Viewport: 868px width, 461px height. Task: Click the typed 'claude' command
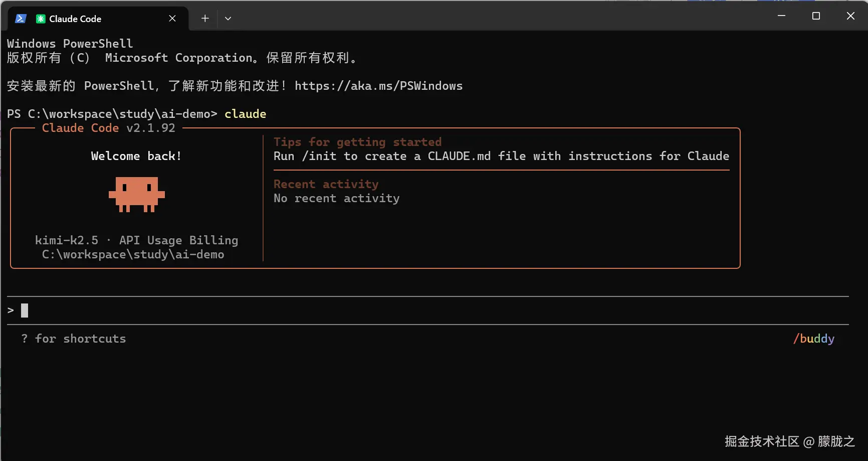pos(245,114)
